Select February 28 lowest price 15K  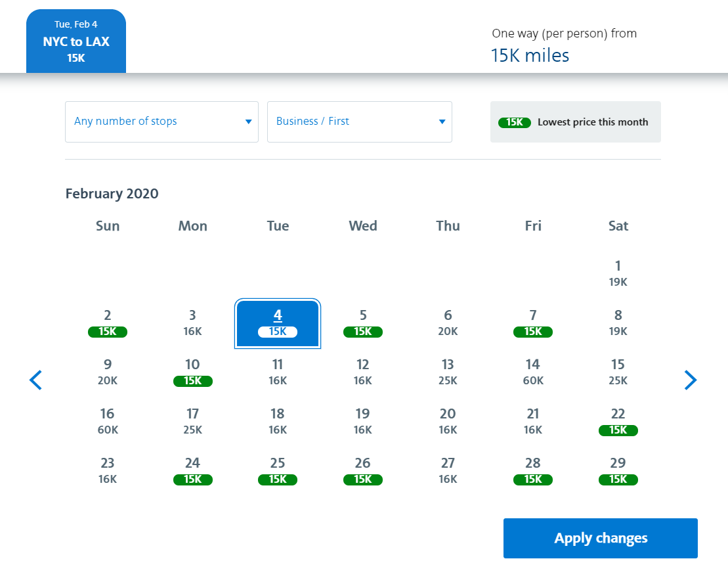click(533, 471)
